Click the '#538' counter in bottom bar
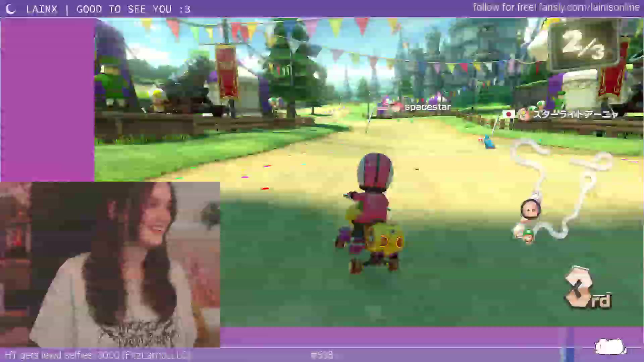Screen dimensions: 644x362 (322, 355)
